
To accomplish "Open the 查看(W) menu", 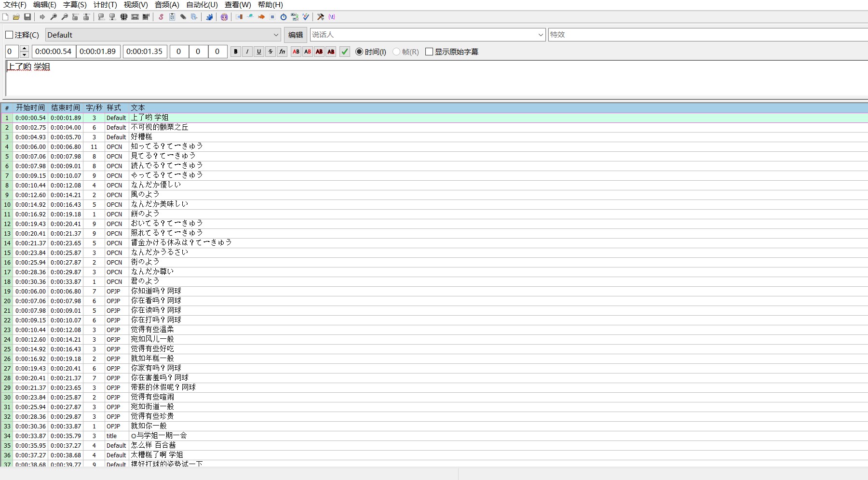I will (x=238, y=5).
